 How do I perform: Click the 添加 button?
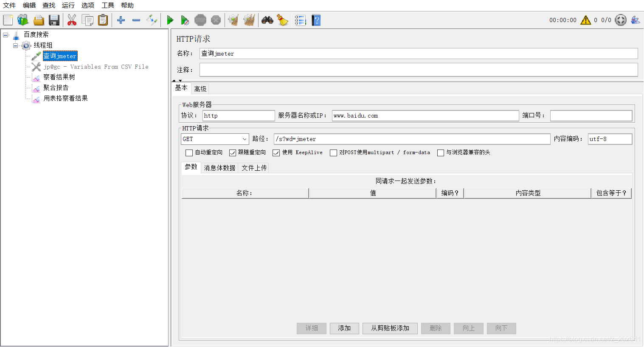tap(344, 328)
